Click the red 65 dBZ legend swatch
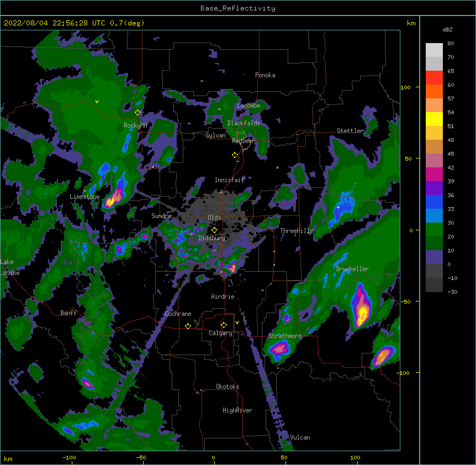 click(x=434, y=78)
